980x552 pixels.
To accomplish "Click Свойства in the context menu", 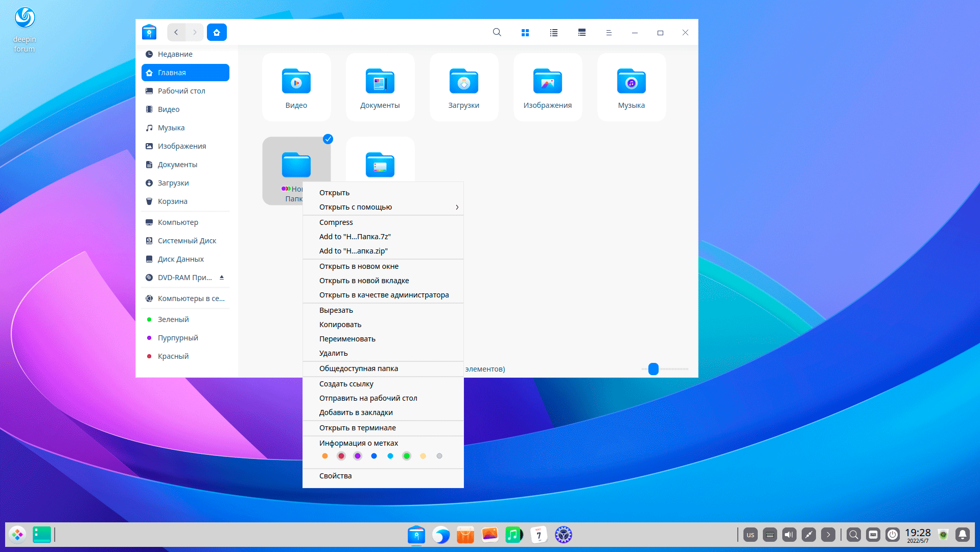I will 336,476.
